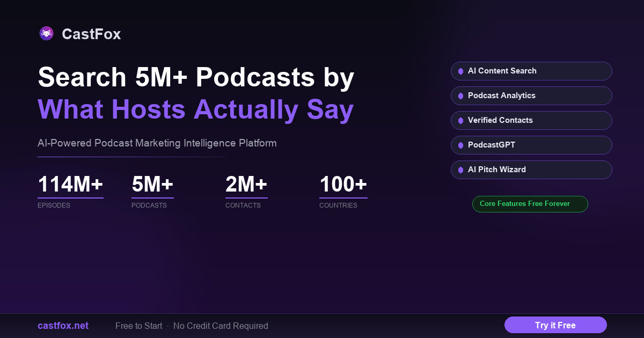This screenshot has height=338, width=644.
Task: Click the 2M+ Contacts statistic
Action: (x=246, y=191)
